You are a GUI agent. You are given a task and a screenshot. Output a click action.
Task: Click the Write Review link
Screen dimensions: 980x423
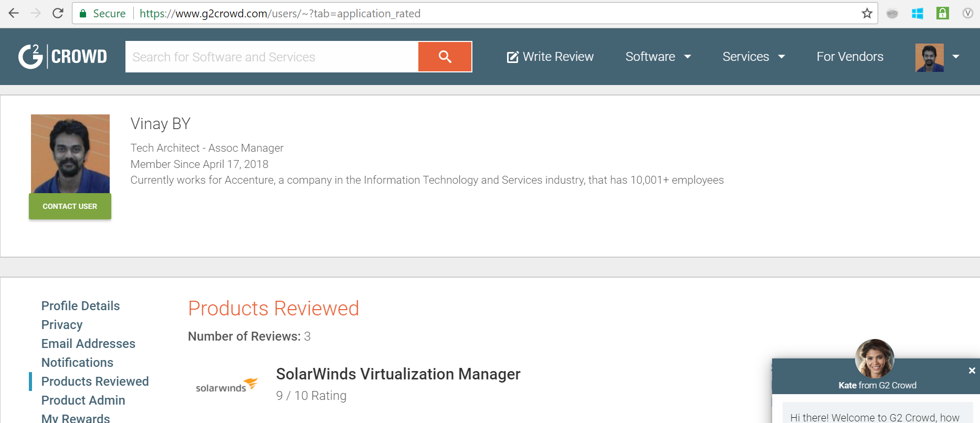pyautogui.click(x=550, y=57)
